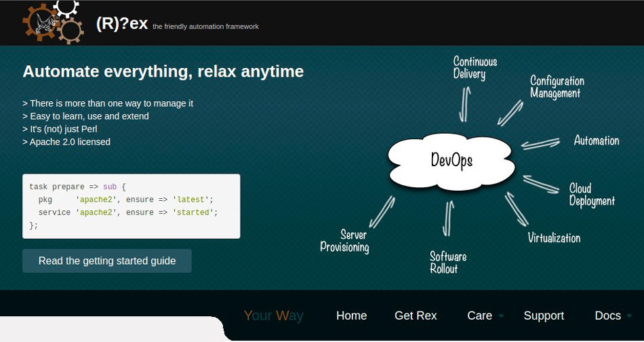
Task: Click the double arrow near Server Provisioning
Action: pyautogui.click(x=382, y=212)
